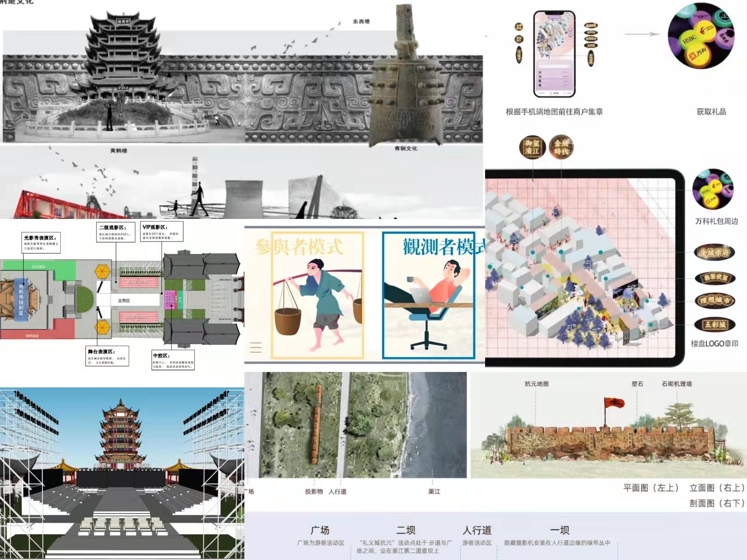Select the 二级观影区 callout box
This screenshot has height=560, width=747.
pyautogui.click(x=116, y=232)
